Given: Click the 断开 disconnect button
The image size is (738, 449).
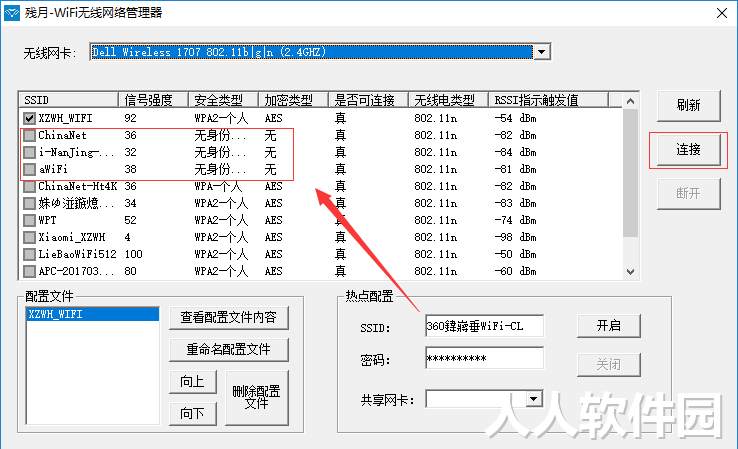Looking at the screenshot, I should pyautogui.click(x=689, y=193).
